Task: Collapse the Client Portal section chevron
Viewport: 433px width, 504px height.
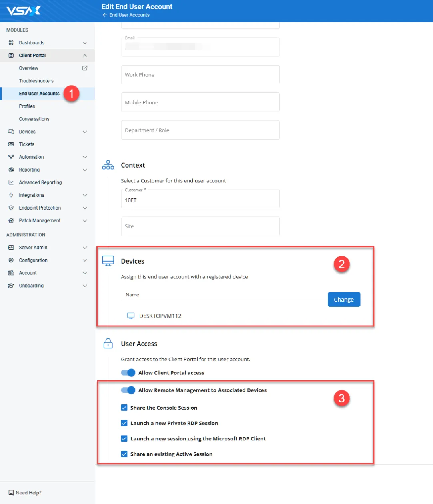Action: (x=85, y=56)
